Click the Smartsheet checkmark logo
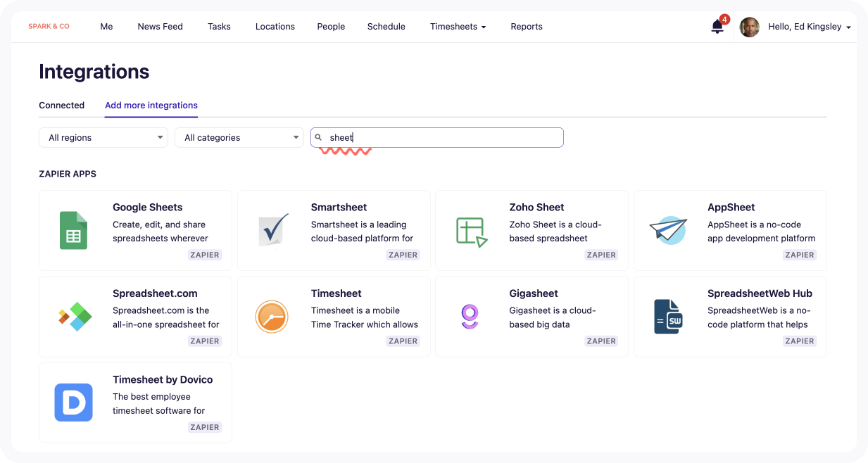This screenshot has height=463, width=868. 273,230
